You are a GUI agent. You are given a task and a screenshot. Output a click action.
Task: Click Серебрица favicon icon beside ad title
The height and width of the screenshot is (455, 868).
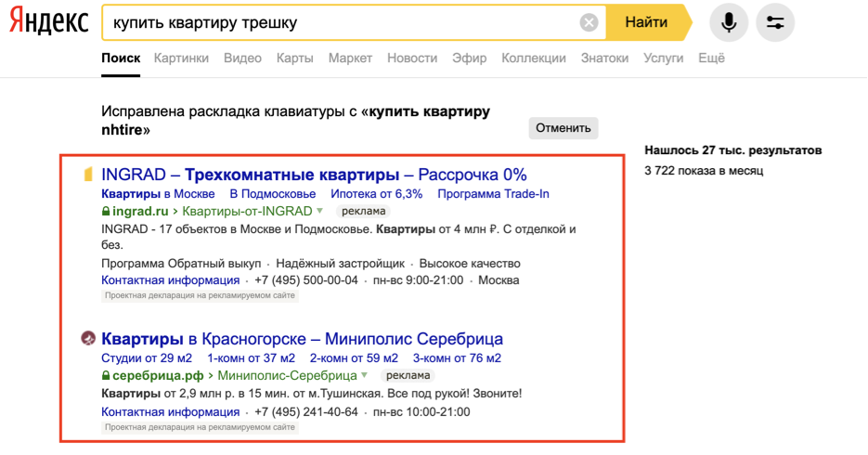pyautogui.click(x=88, y=338)
